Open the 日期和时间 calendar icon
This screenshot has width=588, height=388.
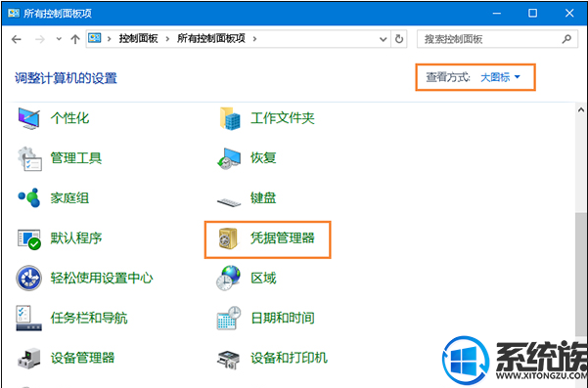(229, 318)
